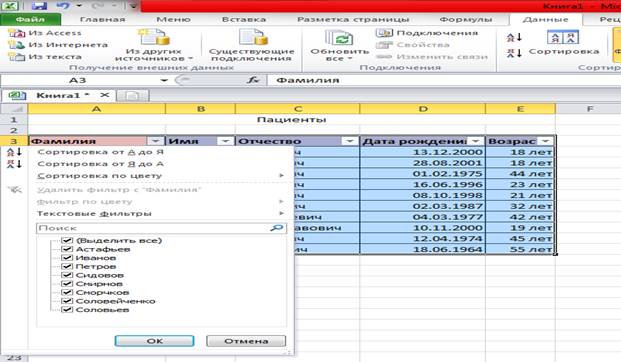Screen dimensions: 621x362
Task: Switch to the Данные tab
Action: pos(546,19)
